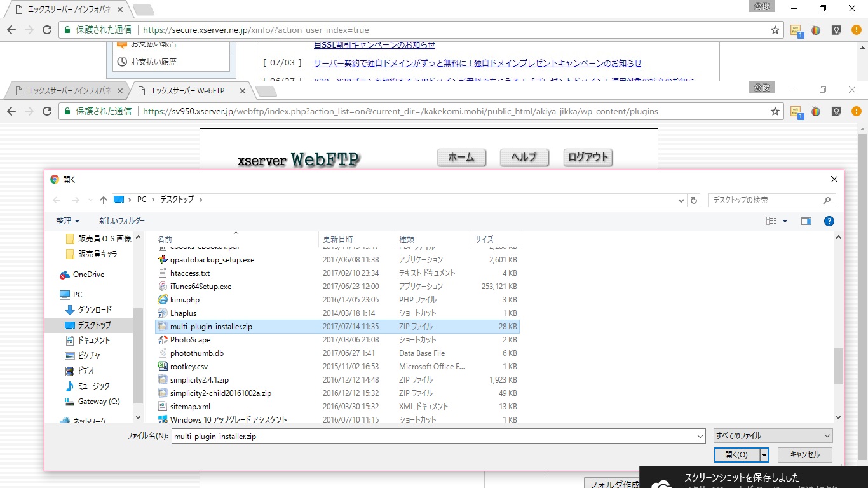Click the Back arrow in the open dialog
The width and height of the screenshot is (868, 488).
pyautogui.click(x=57, y=200)
